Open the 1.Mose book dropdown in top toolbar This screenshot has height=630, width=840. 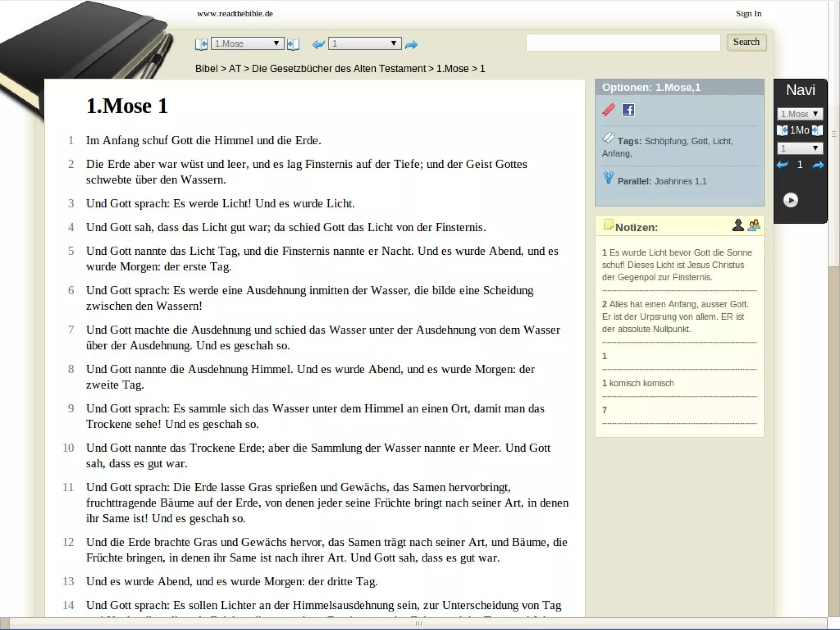click(247, 43)
